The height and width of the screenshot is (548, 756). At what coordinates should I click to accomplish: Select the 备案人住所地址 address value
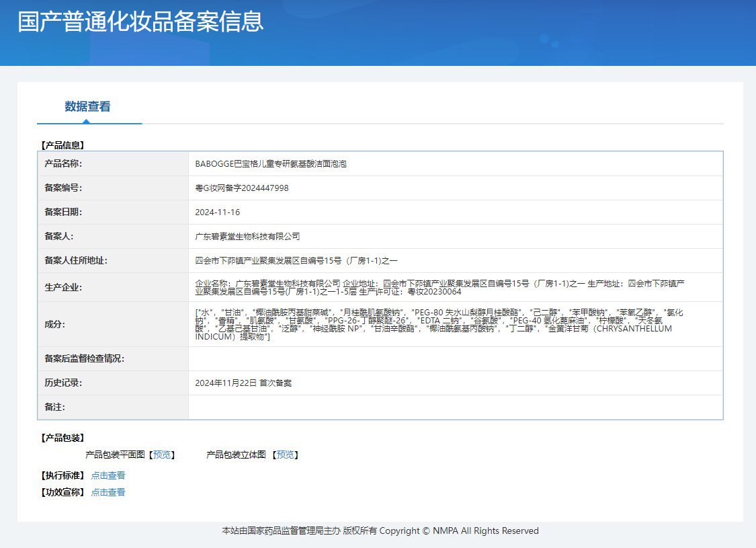coord(296,261)
